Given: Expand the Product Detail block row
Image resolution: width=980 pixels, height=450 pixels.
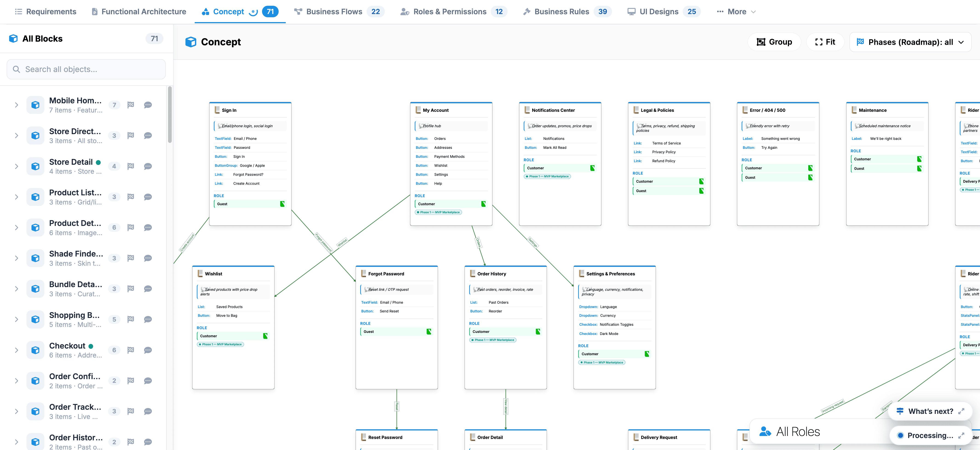Looking at the screenshot, I should (16, 228).
